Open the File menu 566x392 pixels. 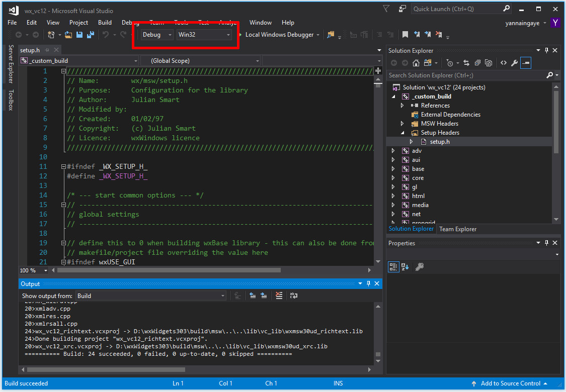coord(12,22)
